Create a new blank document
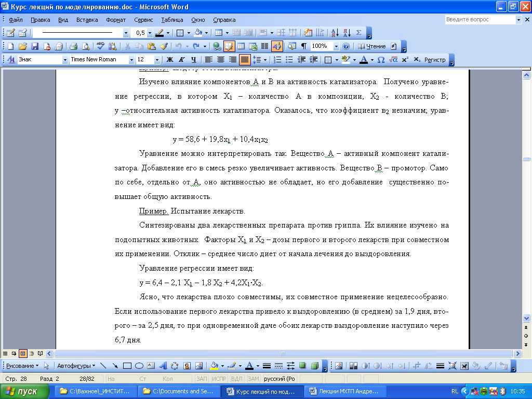 pos(10,46)
